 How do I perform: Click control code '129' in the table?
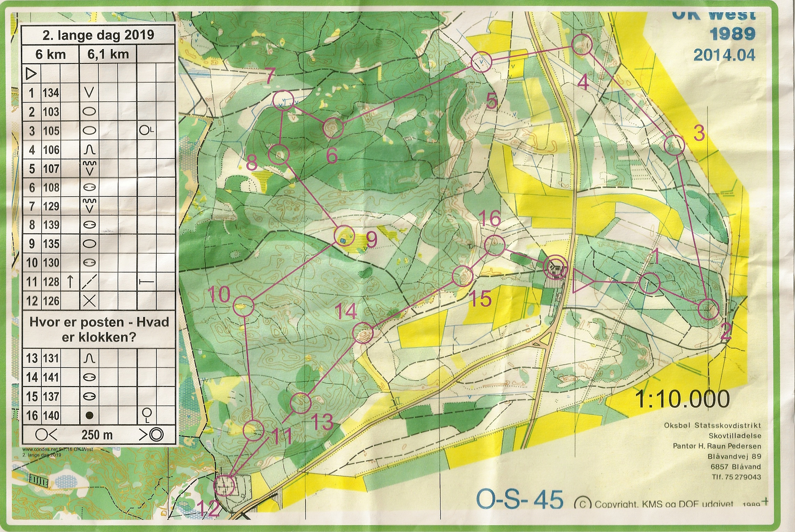pos(51,206)
